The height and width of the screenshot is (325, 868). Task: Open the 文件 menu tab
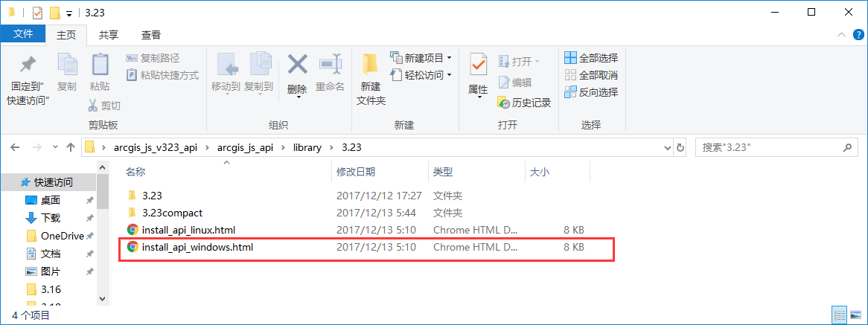(23, 34)
